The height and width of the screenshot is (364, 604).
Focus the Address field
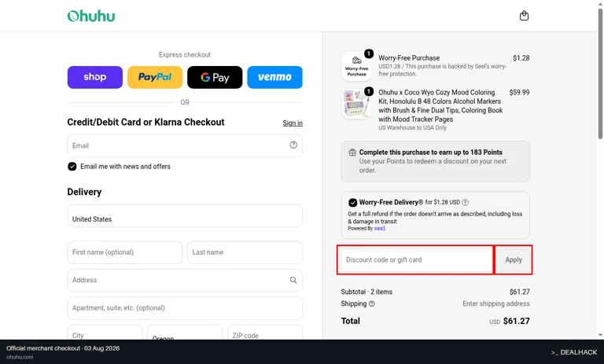coord(185,280)
